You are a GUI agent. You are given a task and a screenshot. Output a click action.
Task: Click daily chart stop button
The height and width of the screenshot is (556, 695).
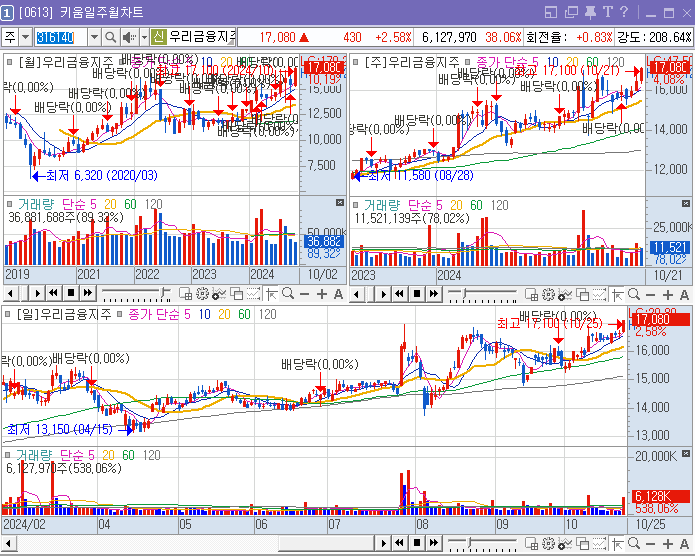(417, 543)
